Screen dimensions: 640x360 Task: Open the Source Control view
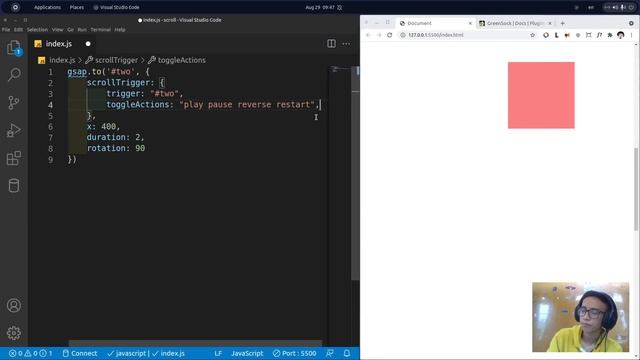[14, 102]
